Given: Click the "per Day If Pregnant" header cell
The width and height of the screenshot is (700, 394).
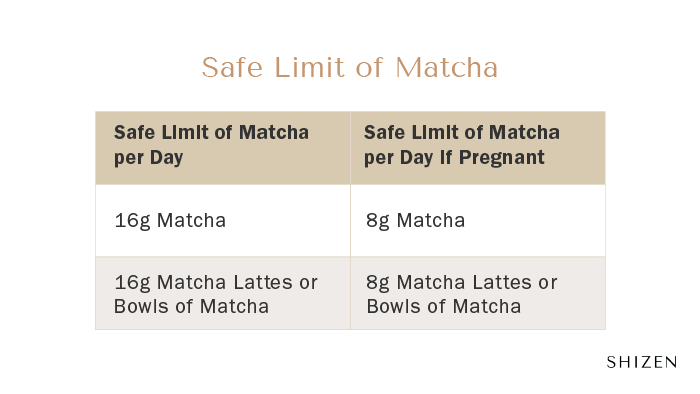Looking at the screenshot, I should (478, 148).
